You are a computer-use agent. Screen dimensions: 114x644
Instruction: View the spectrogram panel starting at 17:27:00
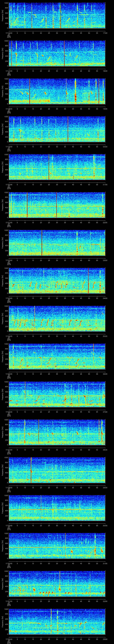pyautogui.click(x=57, y=432)
